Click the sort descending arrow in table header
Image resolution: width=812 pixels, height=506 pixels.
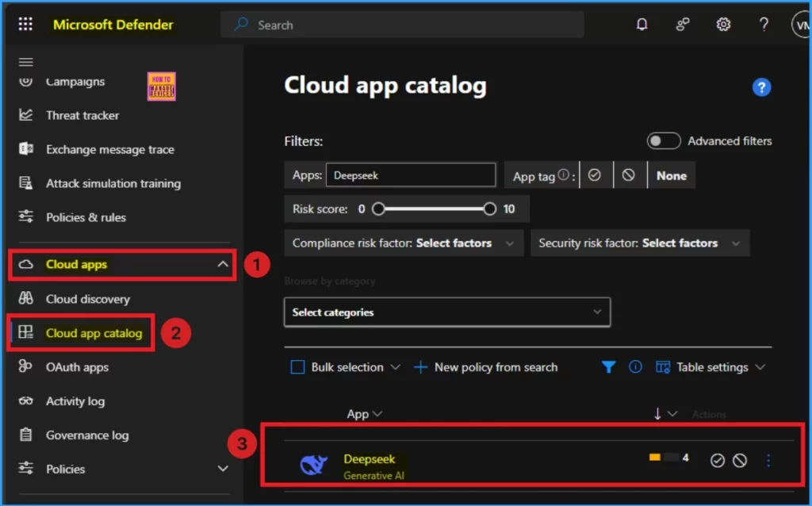(657, 414)
